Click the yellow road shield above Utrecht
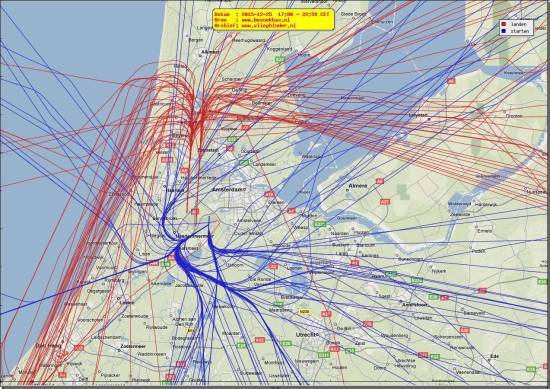Screen dimensions: 550x389 (x=303, y=311)
